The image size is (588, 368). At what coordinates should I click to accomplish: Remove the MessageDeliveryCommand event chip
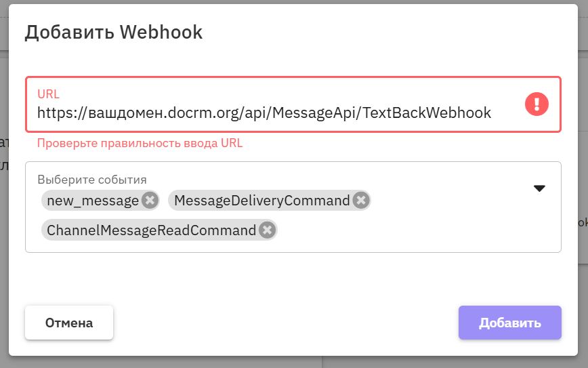click(x=361, y=200)
